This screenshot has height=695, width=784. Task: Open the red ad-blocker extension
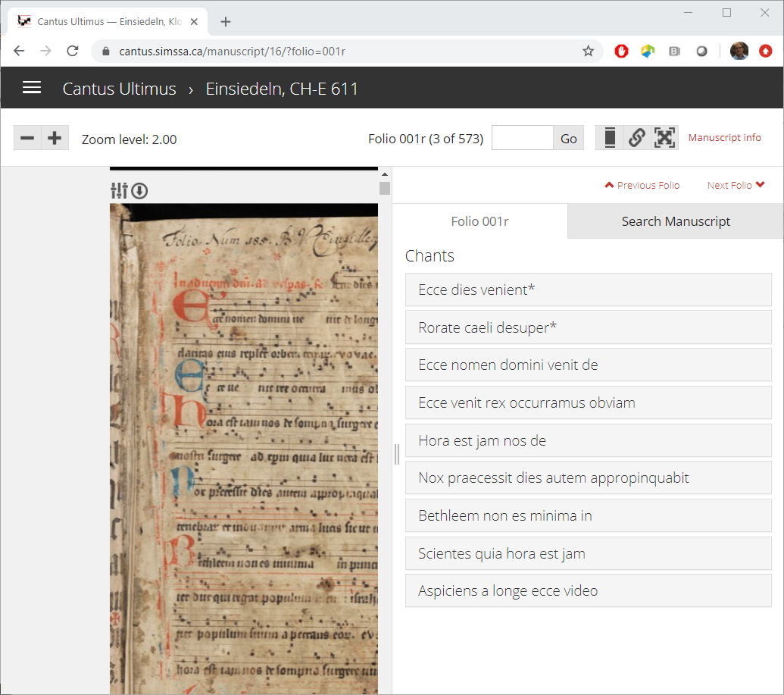pos(621,51)
